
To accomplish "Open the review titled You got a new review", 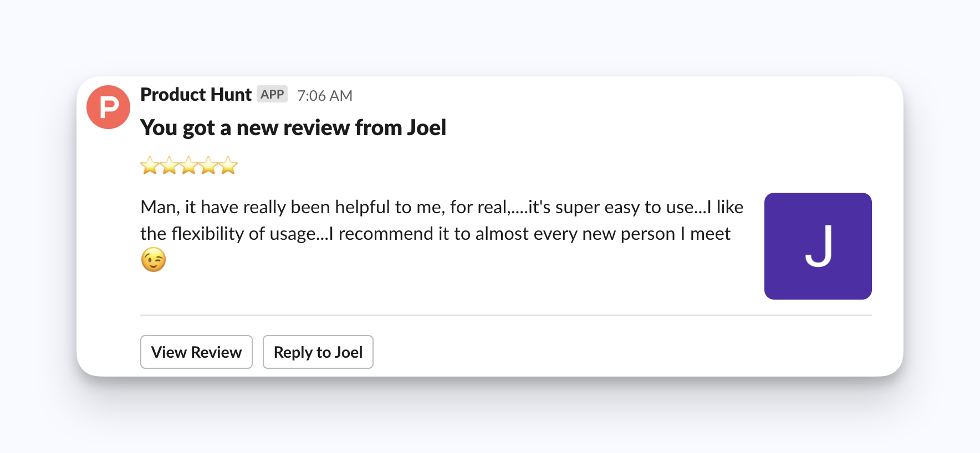I will (293, 127).
